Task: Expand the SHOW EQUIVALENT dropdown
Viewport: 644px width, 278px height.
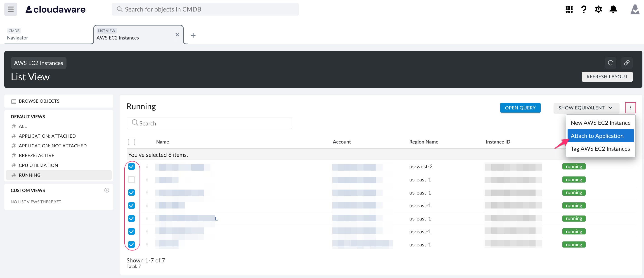Action: (586, 108)
